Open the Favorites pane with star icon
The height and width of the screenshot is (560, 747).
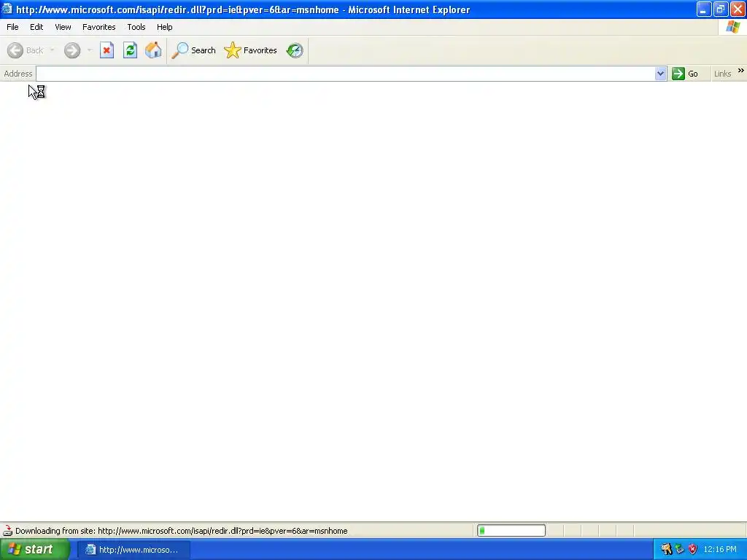[251, 50]
